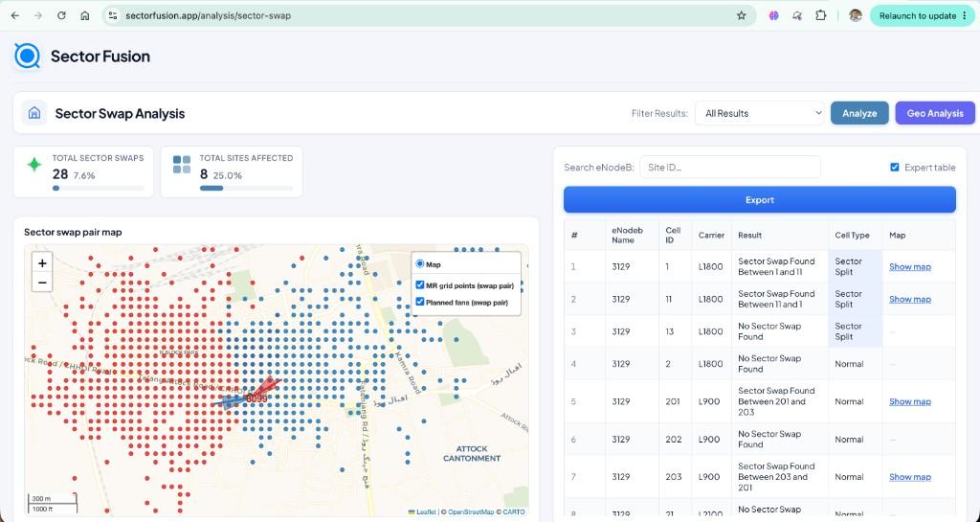
Task: Open the browser profile avatar
Action: click(855, 15)
